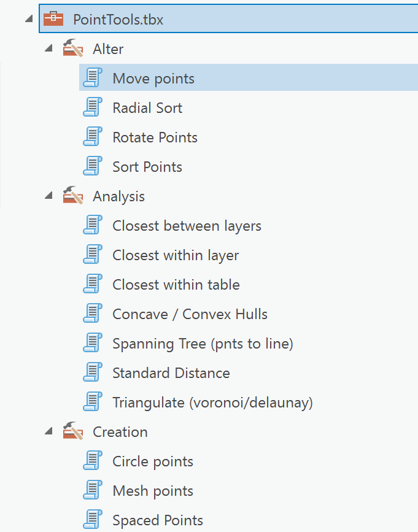Image resolution: width=418 pixels, height=532 pixels.
Task: Open Closest between layers tool
Action: click(187, 226)
